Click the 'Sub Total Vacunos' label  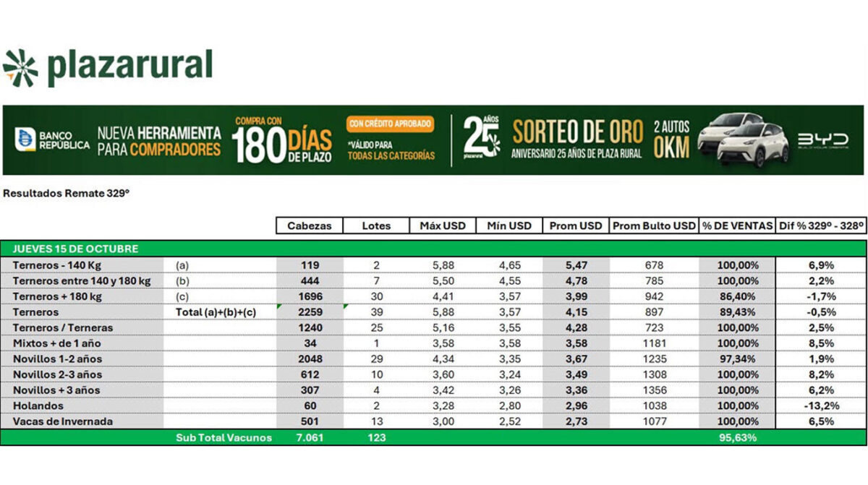[224, 437]
